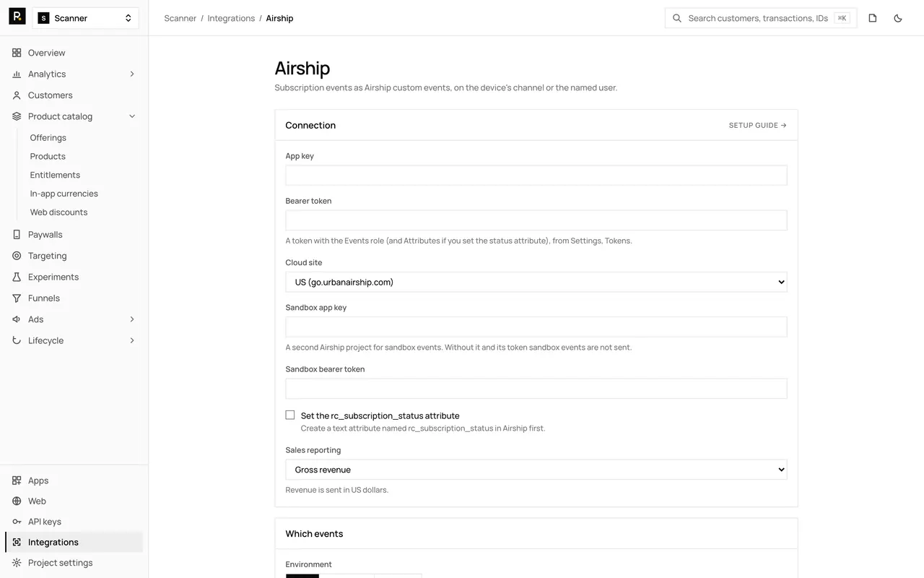Open the Scanner project switcher
This screenshot has height=578, width=924.
point(86,18)
